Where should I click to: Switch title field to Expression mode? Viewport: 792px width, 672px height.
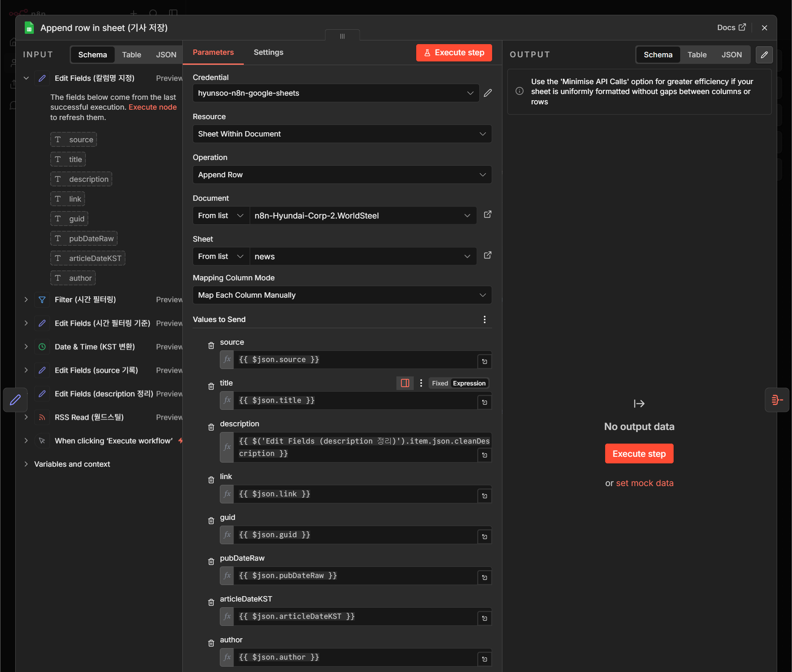(x=469, y=383)
